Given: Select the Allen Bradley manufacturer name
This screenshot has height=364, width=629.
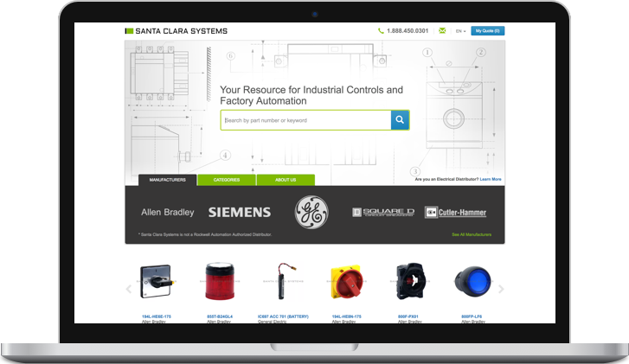Looking at the screenshot, I should click(168, 212).
